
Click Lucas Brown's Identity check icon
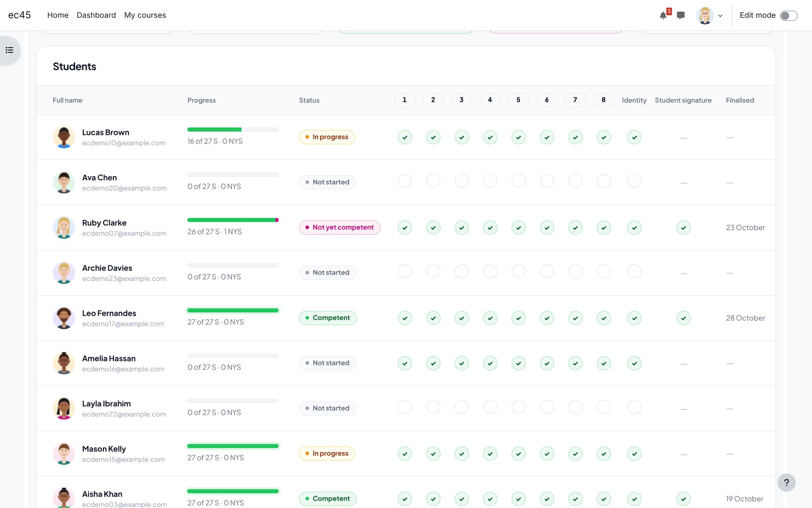634,137
